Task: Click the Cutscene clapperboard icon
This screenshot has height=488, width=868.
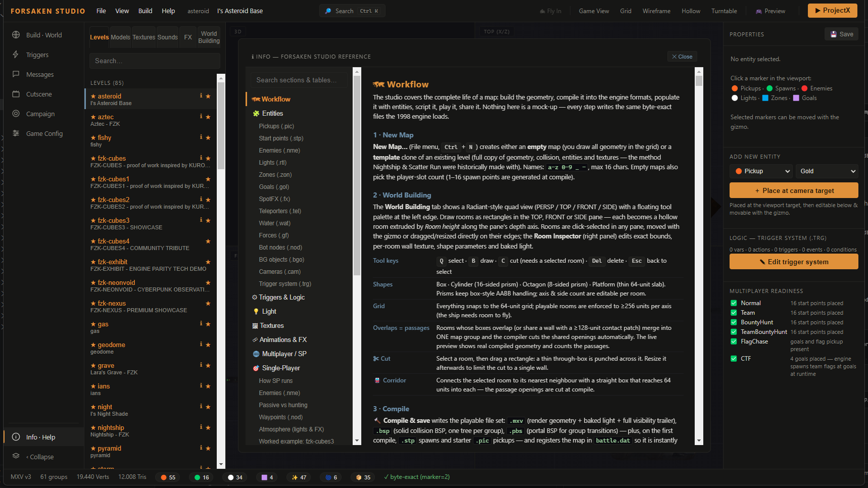Action: [x=16, y=94]
